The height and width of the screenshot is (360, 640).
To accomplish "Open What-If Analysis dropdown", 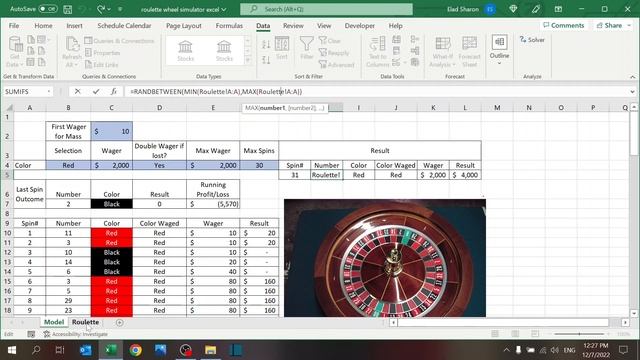I will coord(442,51).
